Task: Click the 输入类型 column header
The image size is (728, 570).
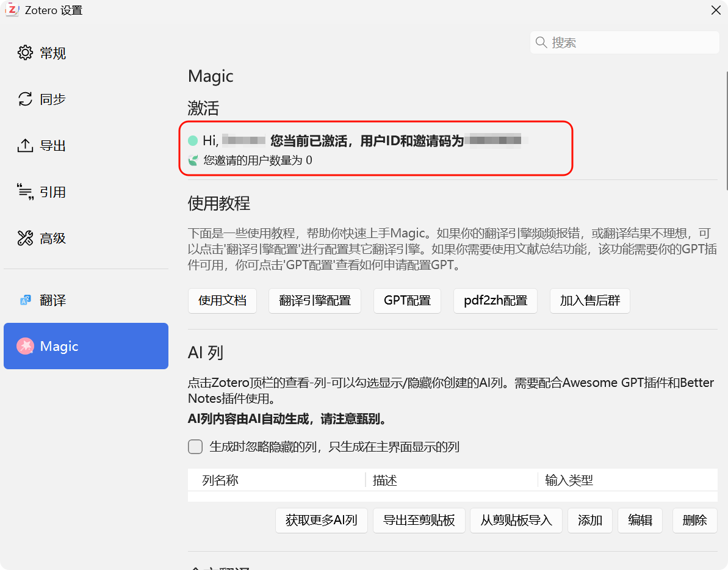Action: pos(628,480)
